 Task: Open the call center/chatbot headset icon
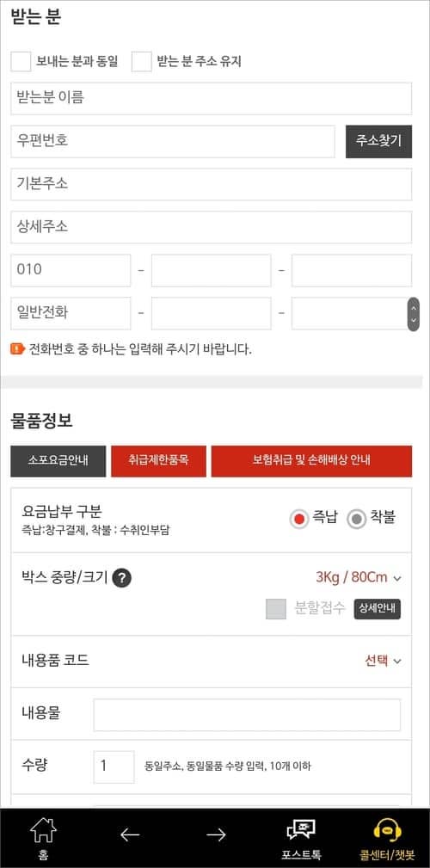click(387, 829)
